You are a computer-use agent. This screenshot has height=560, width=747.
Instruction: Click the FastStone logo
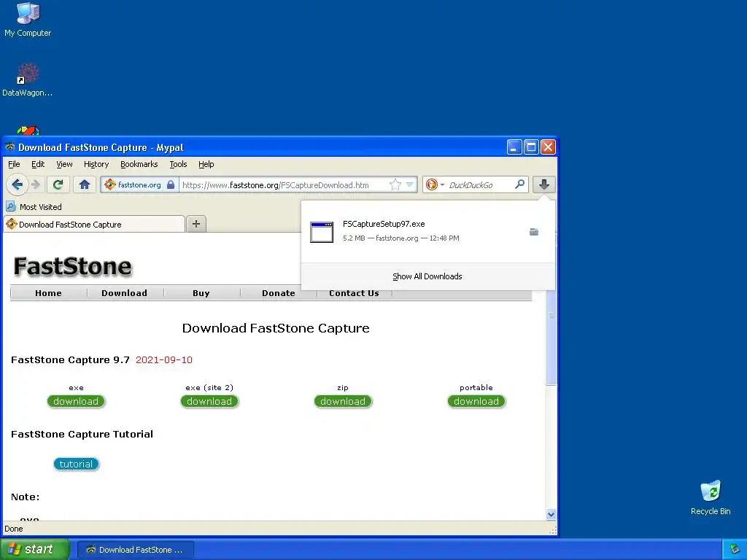pos(72,266)
